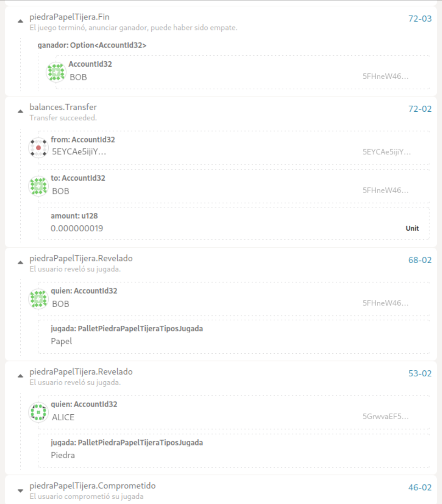442x504 pixels.
Task: Go to block link 53-02
Action: click(x=420, y=373)
